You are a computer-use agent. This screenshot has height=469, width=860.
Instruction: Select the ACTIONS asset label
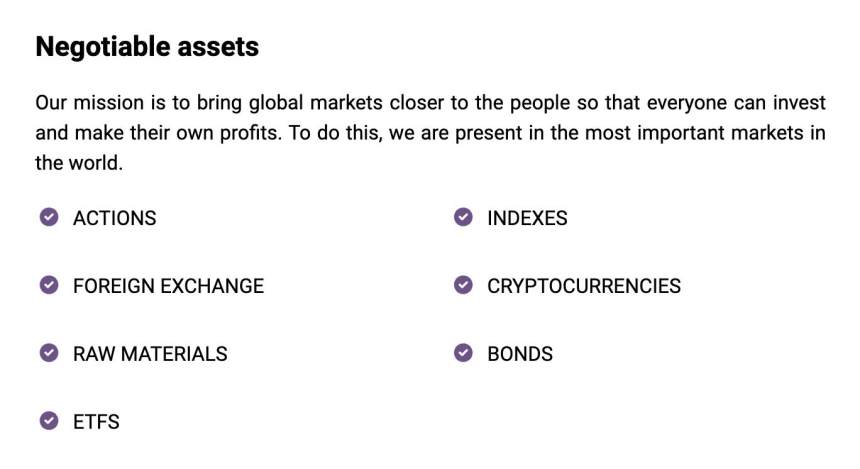pos(114,218)
